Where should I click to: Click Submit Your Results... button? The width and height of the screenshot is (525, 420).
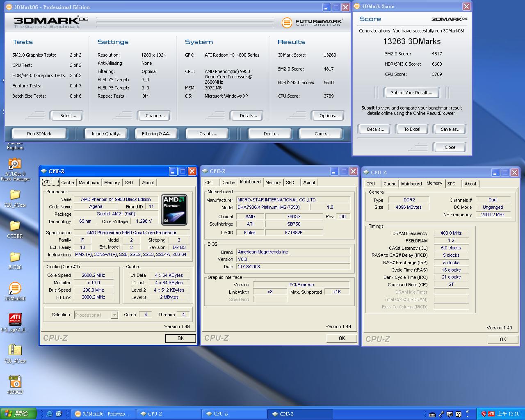pyautogui.click(x=412, y=93)
